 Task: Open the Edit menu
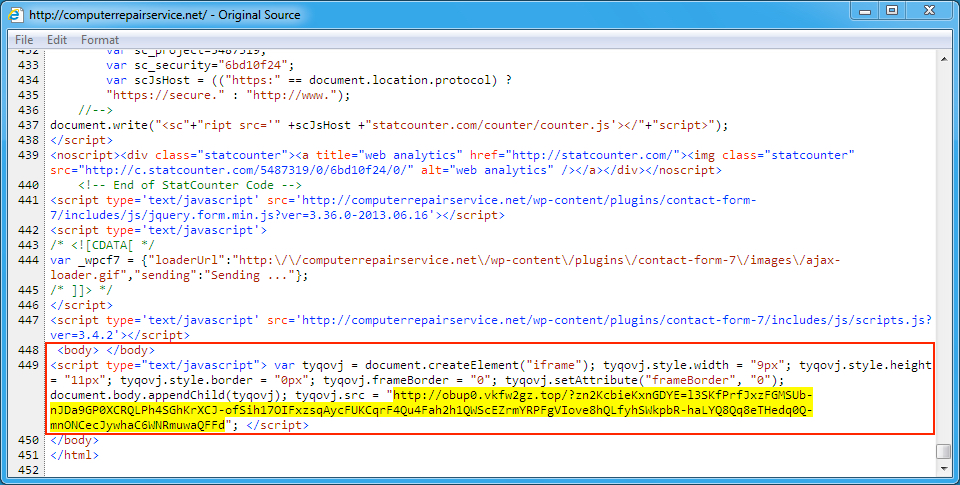57,40
